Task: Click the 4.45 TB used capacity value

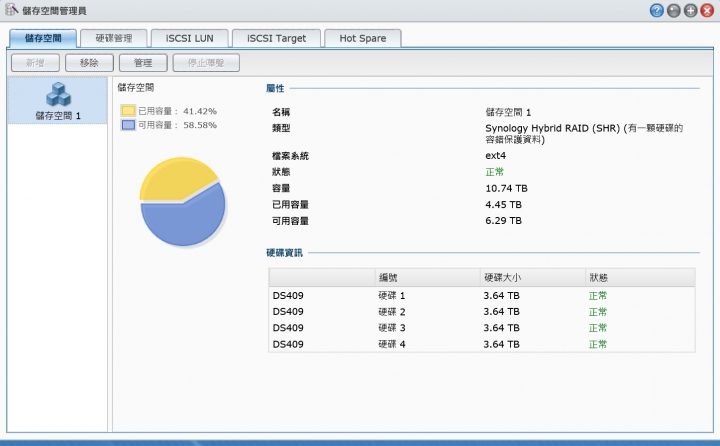Action: pyautogui.click(x=503, y=204)
